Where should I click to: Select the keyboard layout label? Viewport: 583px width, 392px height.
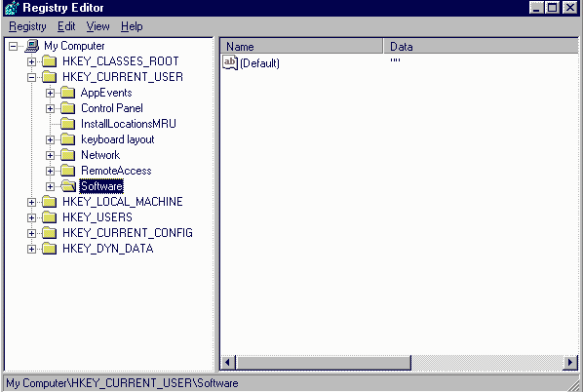pyautogui.click(x=118, y=139)
